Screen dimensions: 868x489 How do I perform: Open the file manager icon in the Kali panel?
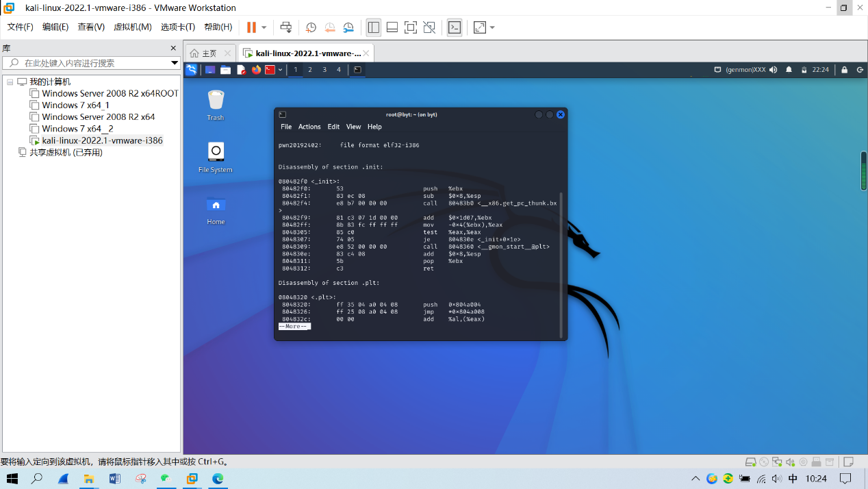[x=225, y=70]
